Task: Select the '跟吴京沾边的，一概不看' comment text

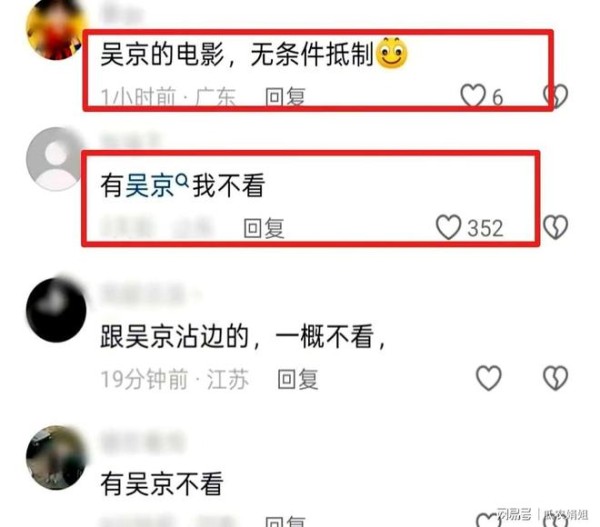Action: [x=243, y=337]
